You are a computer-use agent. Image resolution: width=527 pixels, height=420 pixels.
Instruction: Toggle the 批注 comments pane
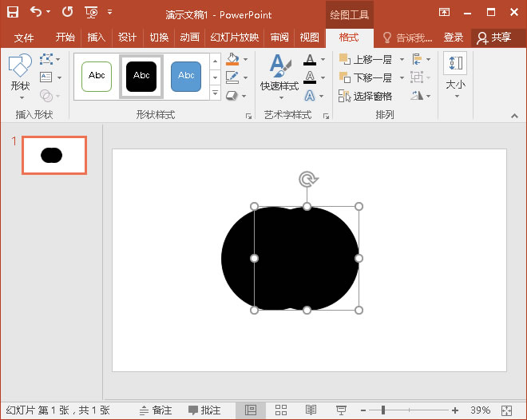point(204,410)
